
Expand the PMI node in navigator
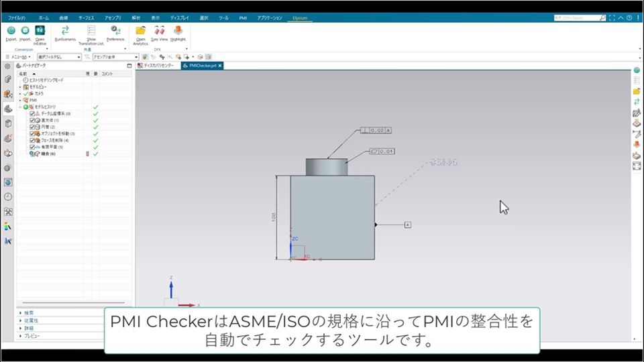coord(20,100)
